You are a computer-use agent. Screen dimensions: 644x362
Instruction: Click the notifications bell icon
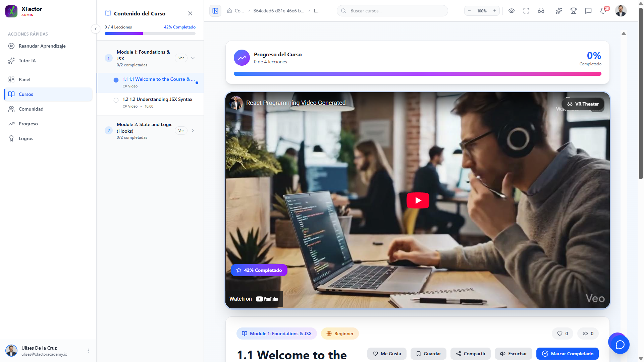point(603,11)
